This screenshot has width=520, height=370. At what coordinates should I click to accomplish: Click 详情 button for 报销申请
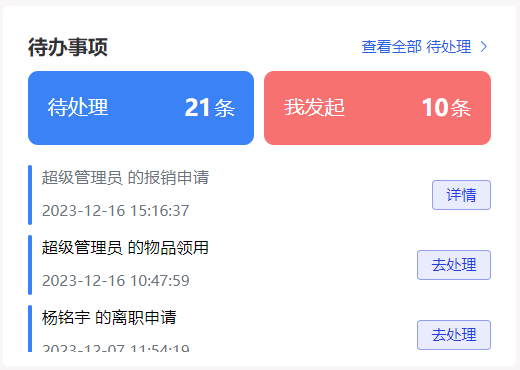pos(461,195)
